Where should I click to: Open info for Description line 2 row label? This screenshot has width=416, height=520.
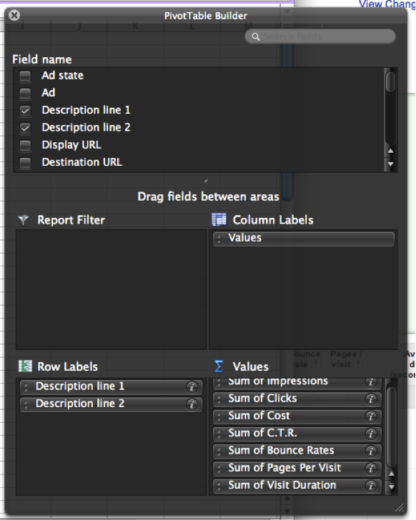pos(192,404)
